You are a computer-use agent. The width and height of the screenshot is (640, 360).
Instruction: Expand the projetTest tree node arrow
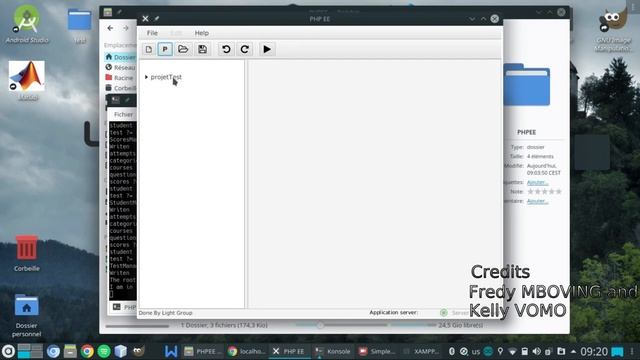pyautogui.click(x=146, y=77)
